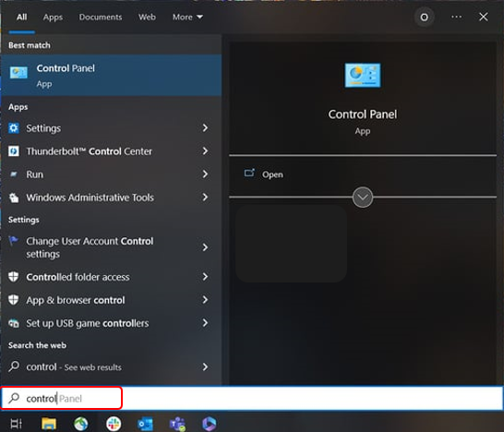
Task: Open Microsoft Teams from the taskbar
Action: [x=177, y=424]
